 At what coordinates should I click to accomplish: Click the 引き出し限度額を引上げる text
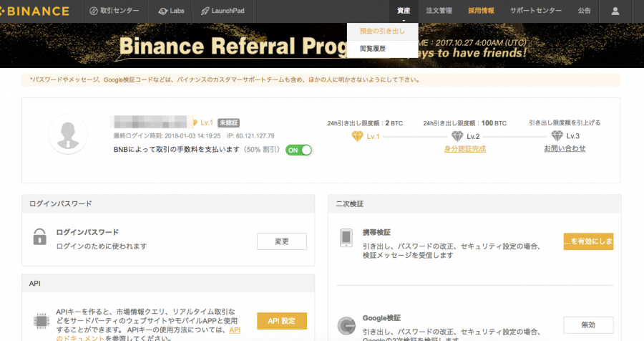(565, 123)
